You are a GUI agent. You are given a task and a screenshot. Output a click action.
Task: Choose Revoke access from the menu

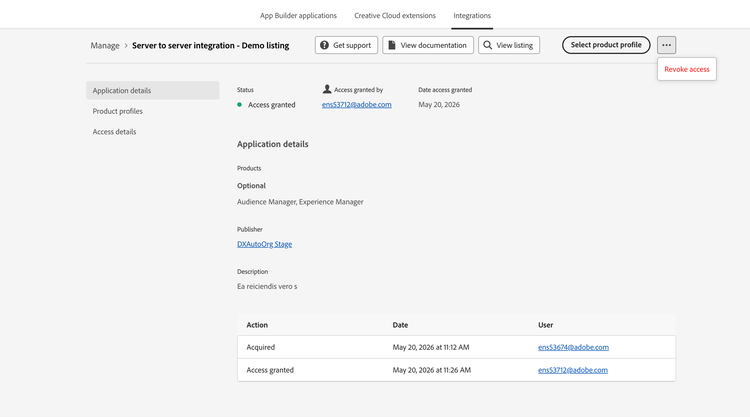point(686,69)
